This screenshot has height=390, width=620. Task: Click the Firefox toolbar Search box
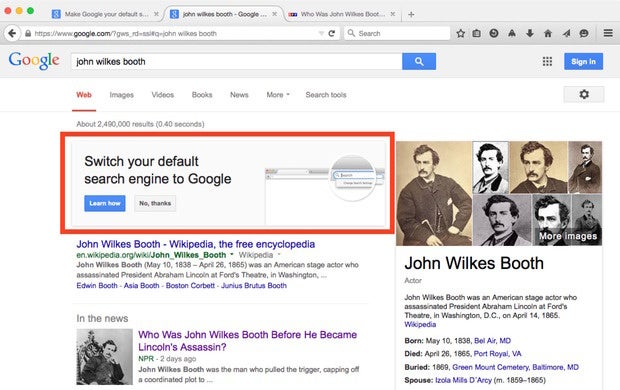coord(397,34)
